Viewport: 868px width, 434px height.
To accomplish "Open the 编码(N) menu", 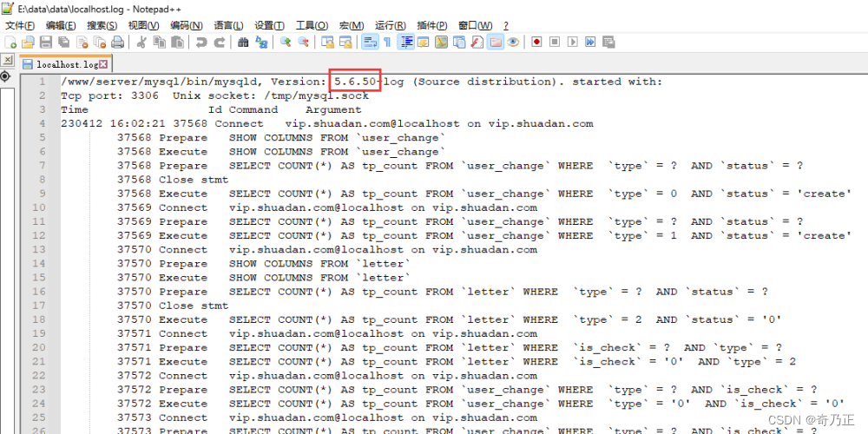I will pyautogui.click(x=187, y=25).
